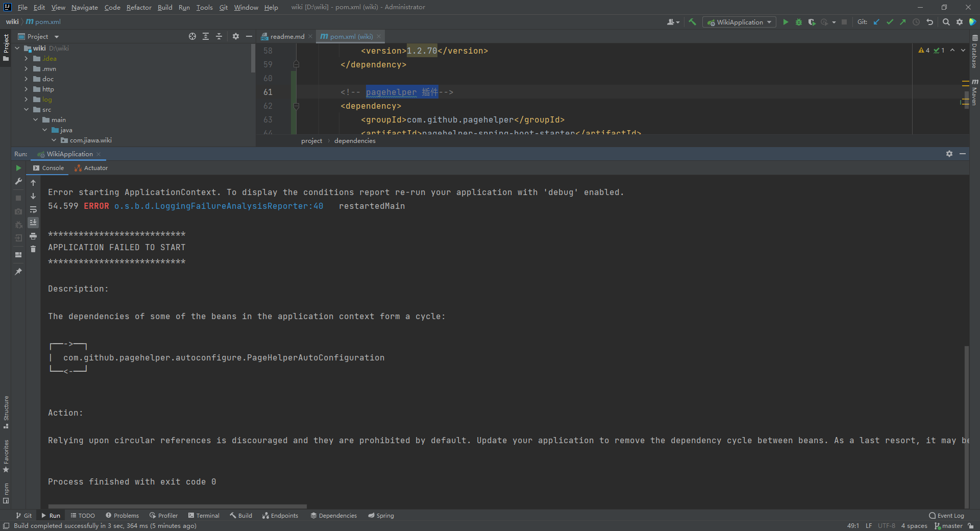
Task: Click line 61 pagehelper comment
Action: point(397,92)
